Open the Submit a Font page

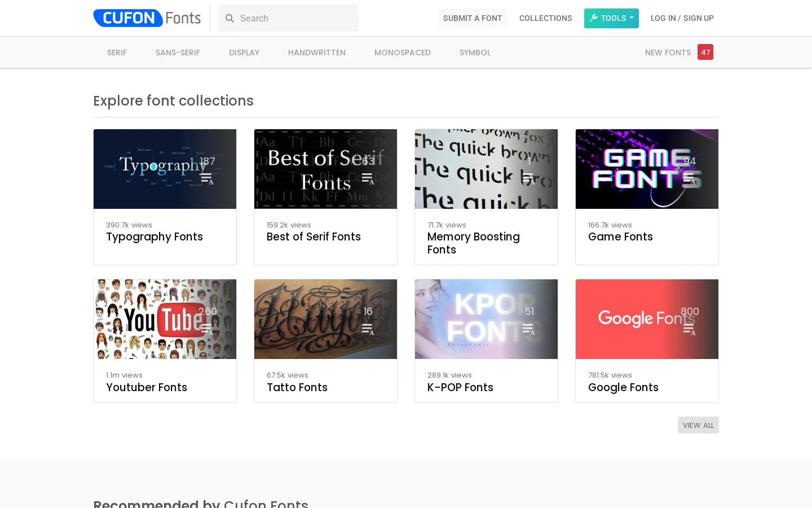click(473, 18)
